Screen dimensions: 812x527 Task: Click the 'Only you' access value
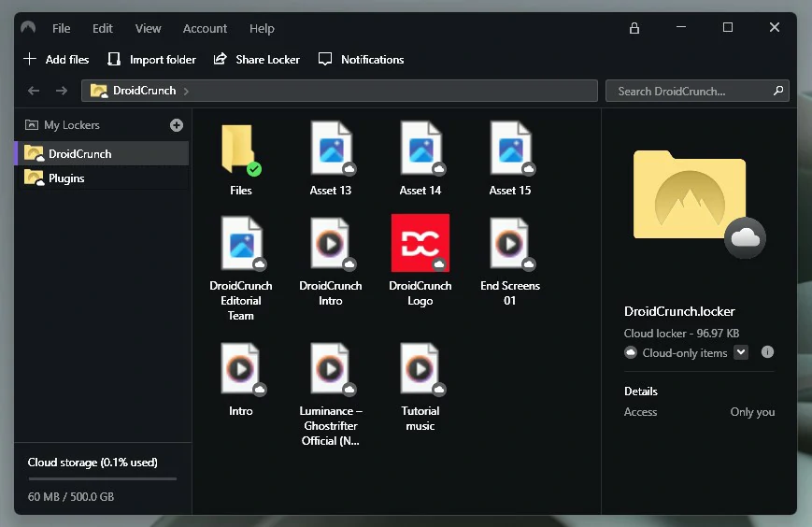point(752,412)
